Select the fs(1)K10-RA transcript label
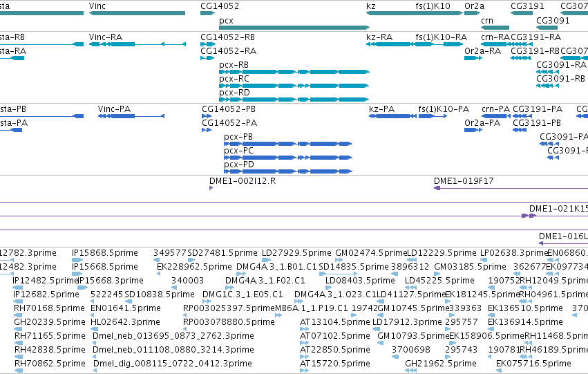The height and width of the screenshot is (374, 588). pos(442,37)
